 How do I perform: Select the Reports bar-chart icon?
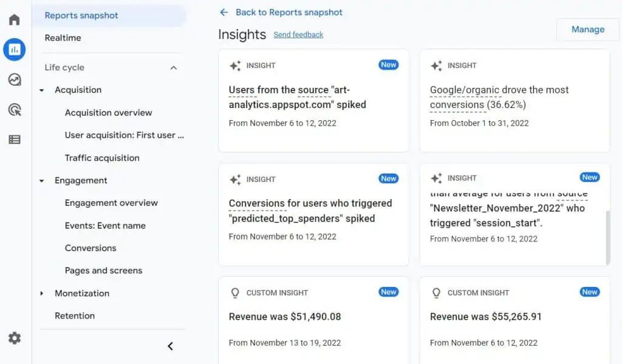14,50
